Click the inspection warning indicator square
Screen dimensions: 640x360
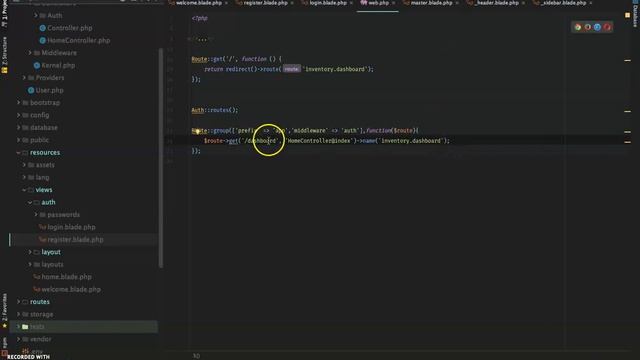click(627, 15)
